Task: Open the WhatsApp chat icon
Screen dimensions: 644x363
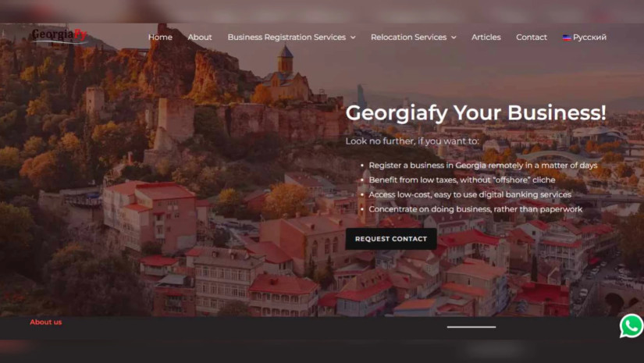Action: point(632,326)
